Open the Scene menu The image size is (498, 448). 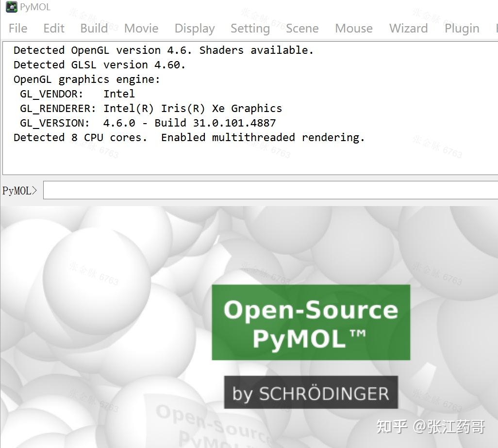(302, 28)
